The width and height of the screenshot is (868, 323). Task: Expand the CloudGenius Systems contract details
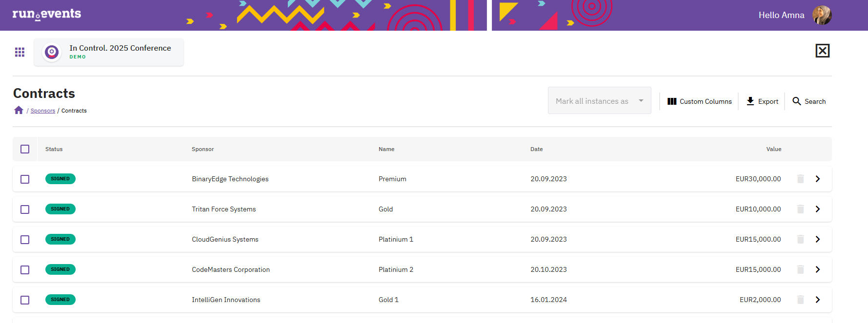point(818,239)
